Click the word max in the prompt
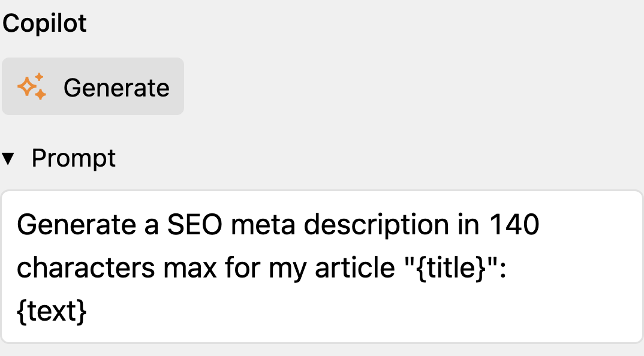Image resolution: width=644 pixels, height=356 pixels. pos(189,268)
